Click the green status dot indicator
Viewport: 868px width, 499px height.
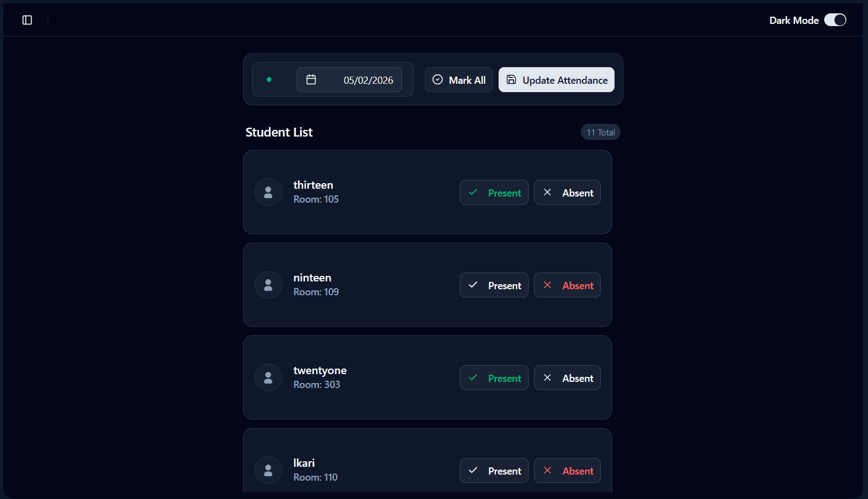(269, 79)
